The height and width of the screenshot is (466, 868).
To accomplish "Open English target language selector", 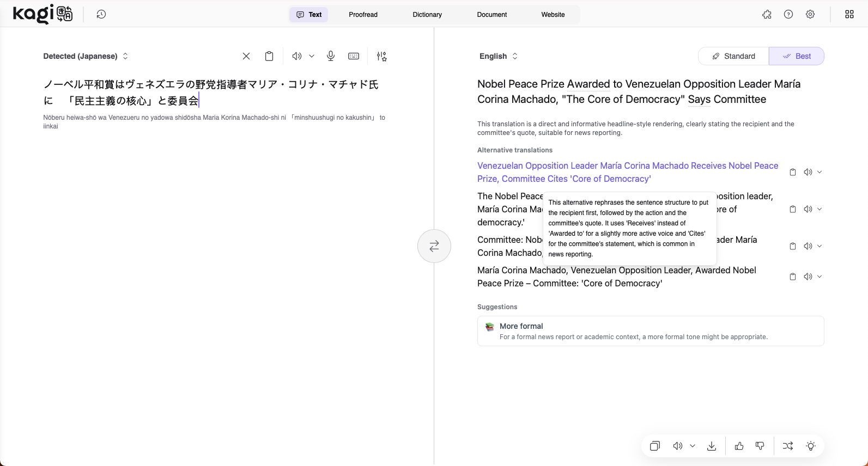I will pos(499,56).
